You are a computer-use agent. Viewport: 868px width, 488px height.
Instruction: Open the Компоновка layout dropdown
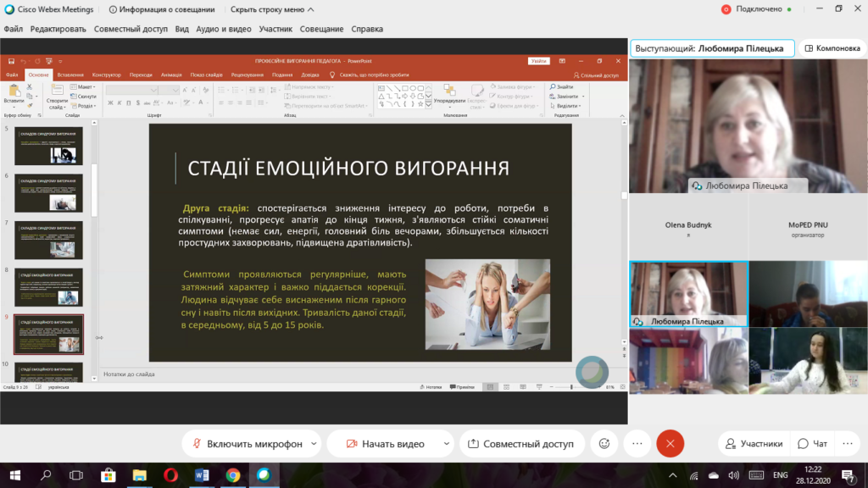pos(832,48)
